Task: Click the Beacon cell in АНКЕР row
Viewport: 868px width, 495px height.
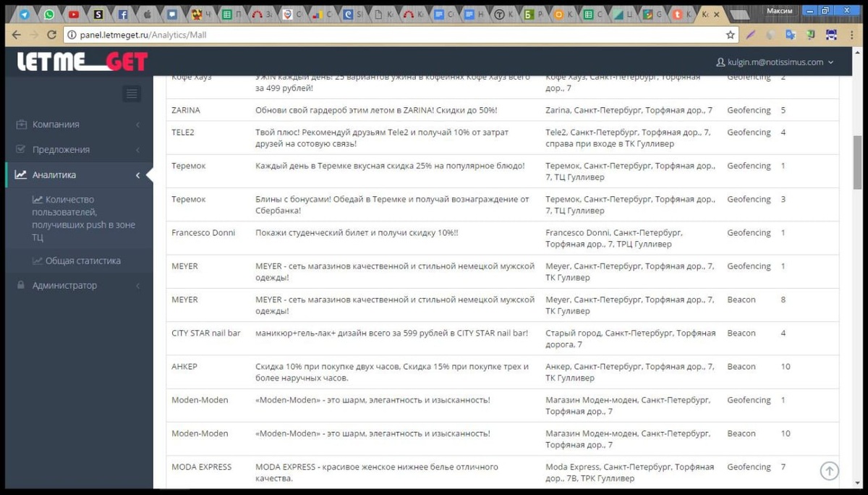Action: (741, 367)
